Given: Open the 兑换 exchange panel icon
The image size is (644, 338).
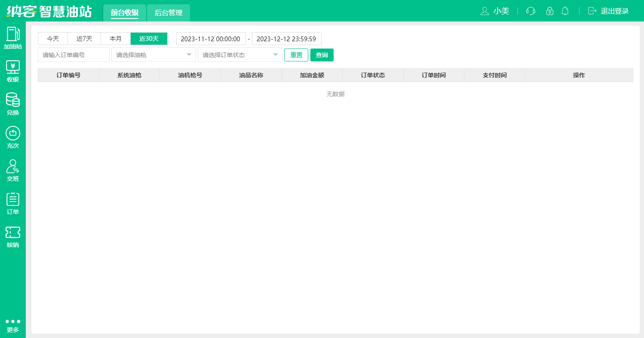Looking at the screenshot, I should point(13,102).
